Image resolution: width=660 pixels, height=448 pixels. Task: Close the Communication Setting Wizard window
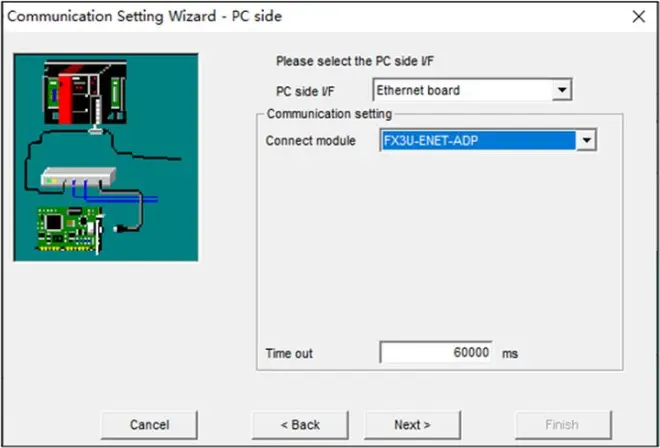(x=639, y=17)
